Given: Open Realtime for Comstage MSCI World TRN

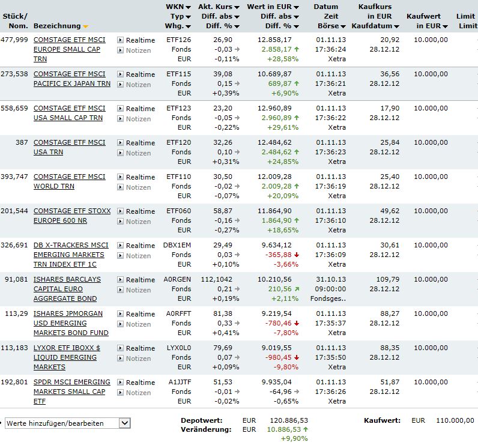Looking at the screenshot, I should coord(136,177).
